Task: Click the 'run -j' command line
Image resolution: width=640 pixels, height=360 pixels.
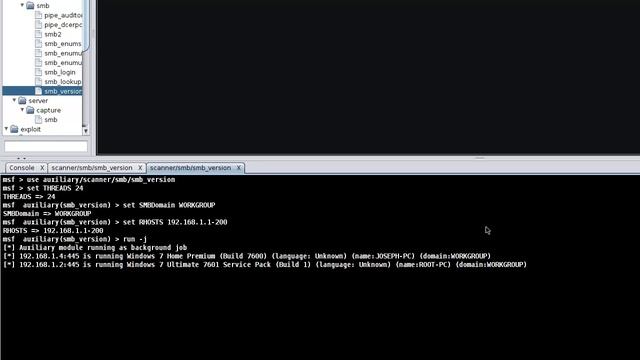Action: coord(75,239)
